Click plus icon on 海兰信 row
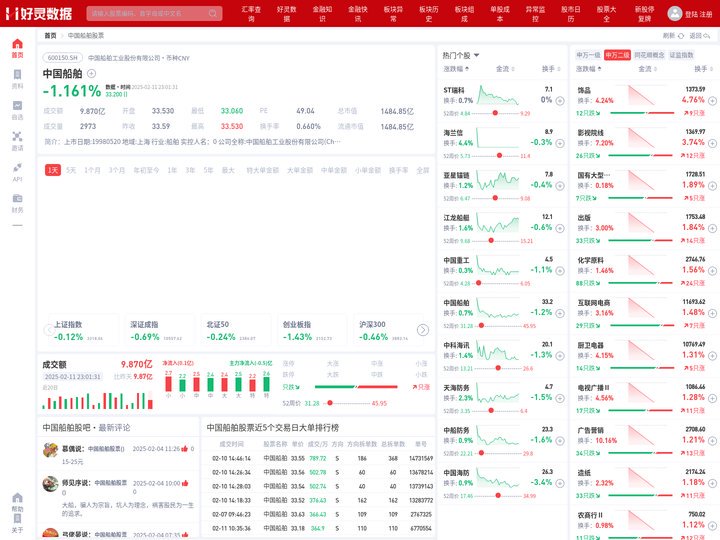The height and width of the screenshot is (540, 720). click(x=560, y=143)
